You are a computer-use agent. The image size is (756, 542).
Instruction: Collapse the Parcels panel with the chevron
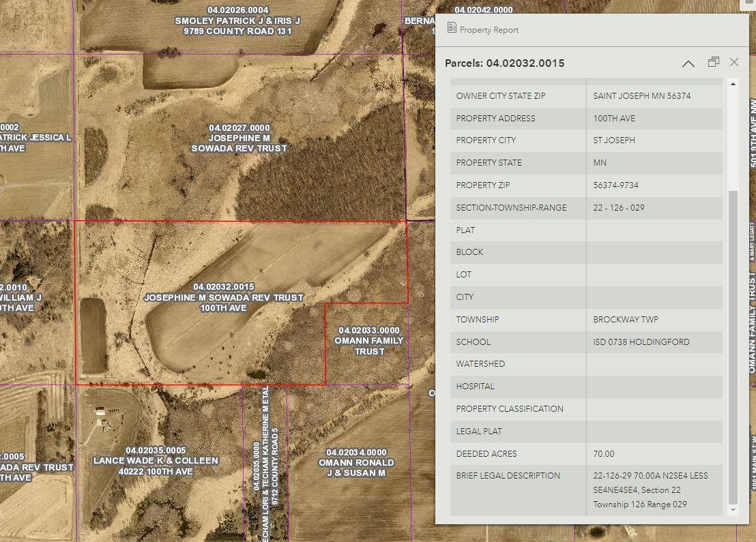pos(688,63)
